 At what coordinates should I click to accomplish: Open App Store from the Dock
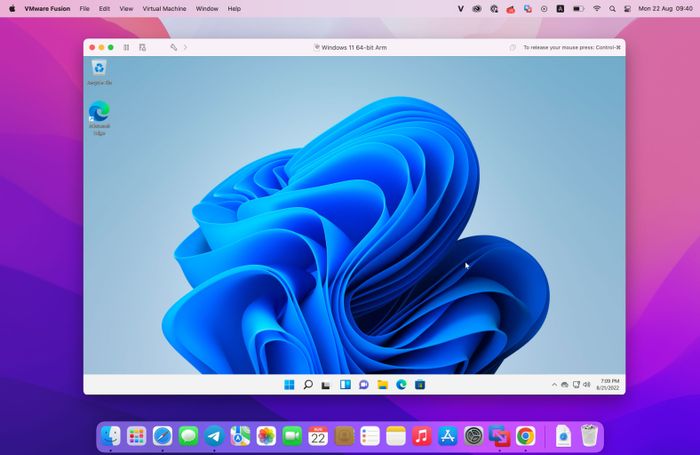point(447,435)
